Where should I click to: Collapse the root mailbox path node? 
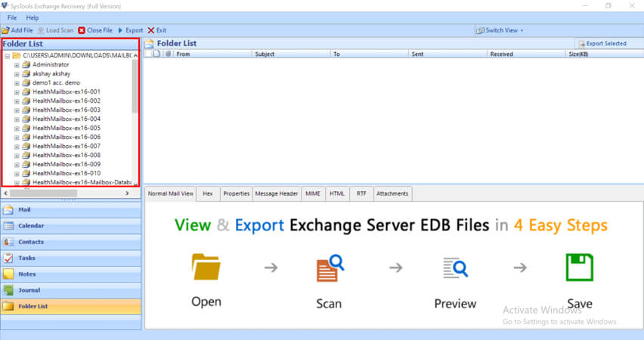point(8,56)
